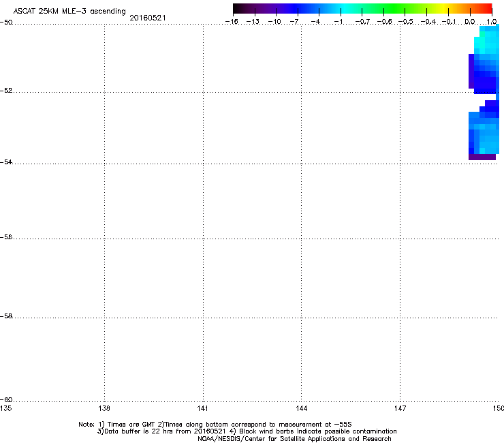Click the -10 color scale label
Viewport: 504px width, 443px height.
(x=274, y=22)
